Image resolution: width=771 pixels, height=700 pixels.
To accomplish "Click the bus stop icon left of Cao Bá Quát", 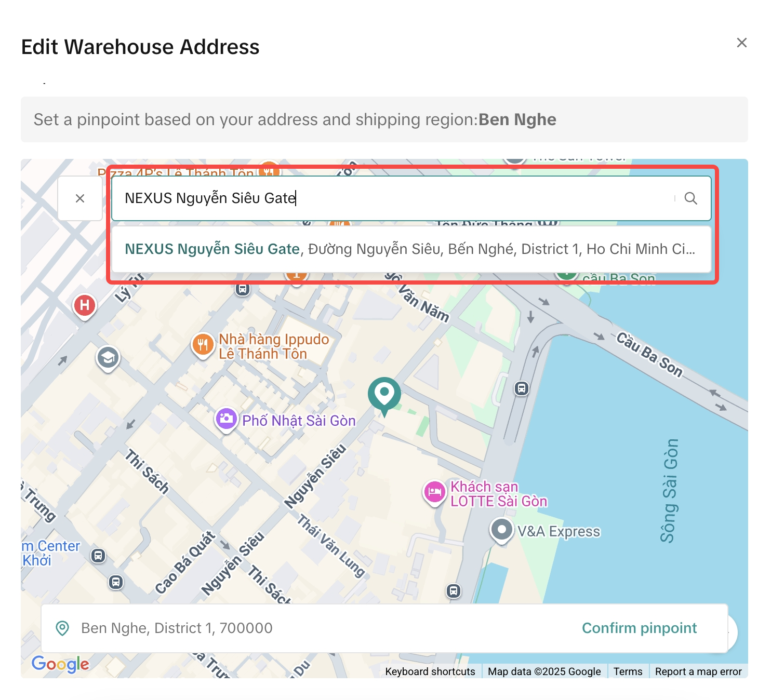I will [116, 582].
